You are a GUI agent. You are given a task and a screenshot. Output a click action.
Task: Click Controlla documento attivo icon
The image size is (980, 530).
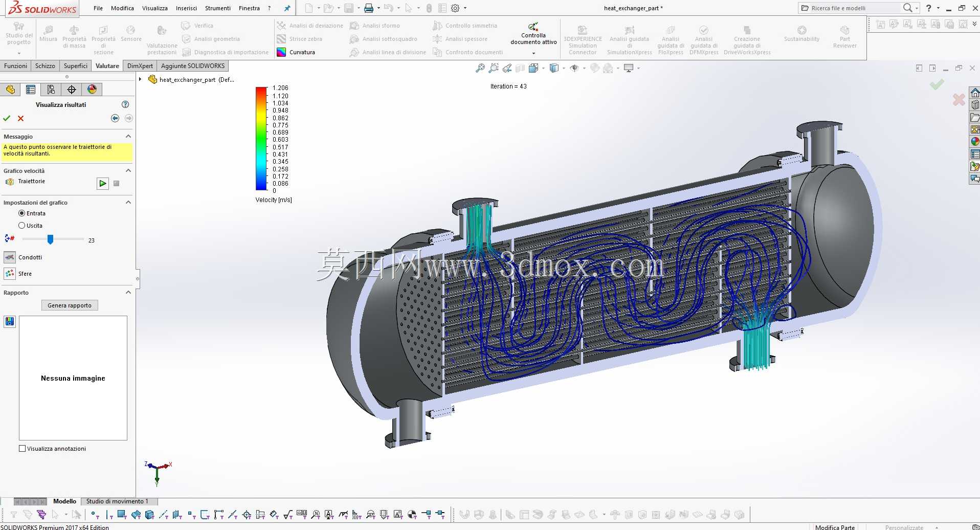coord(533,27)
